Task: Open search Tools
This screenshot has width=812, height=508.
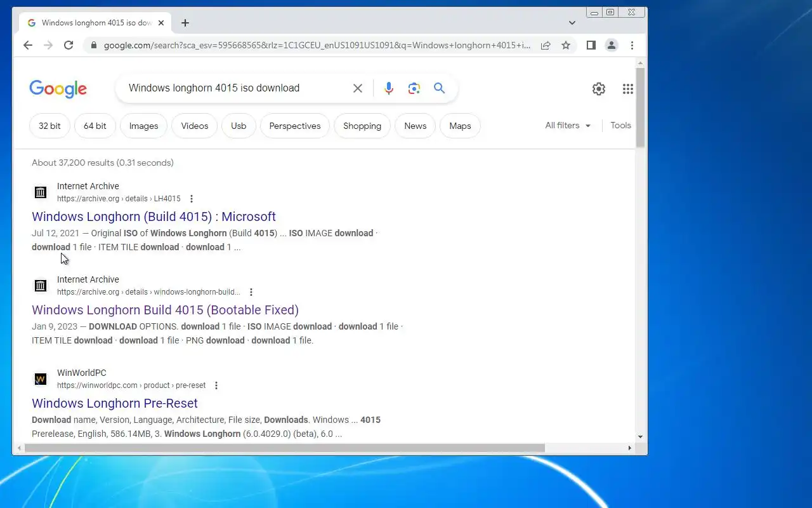Action: (x=620, y=126)
